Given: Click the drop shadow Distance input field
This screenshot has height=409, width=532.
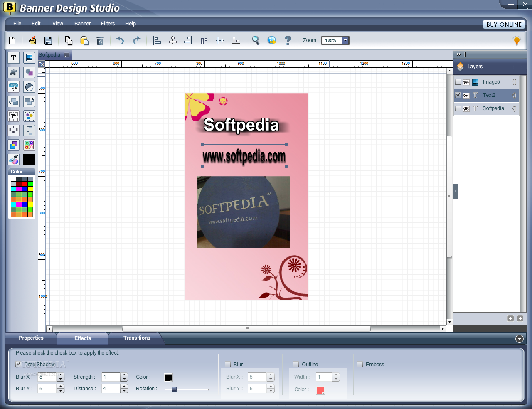Looking at the screenshot, I should coord(111,389).
